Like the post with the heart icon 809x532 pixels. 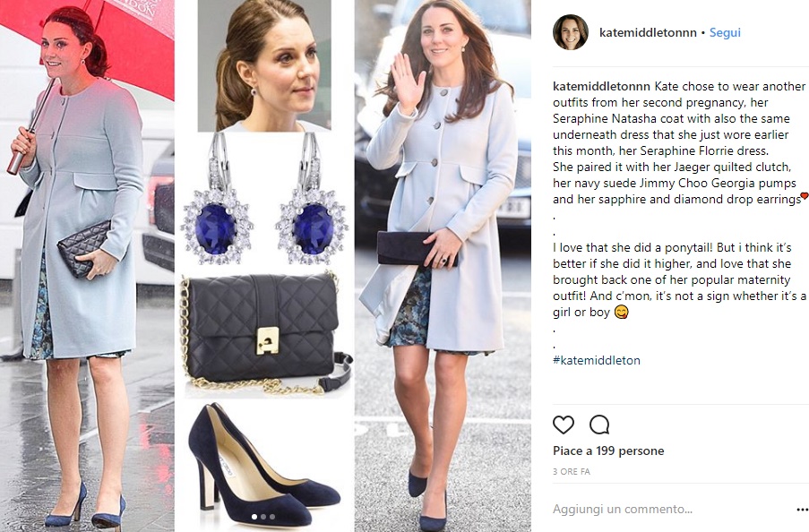(563, 425)
